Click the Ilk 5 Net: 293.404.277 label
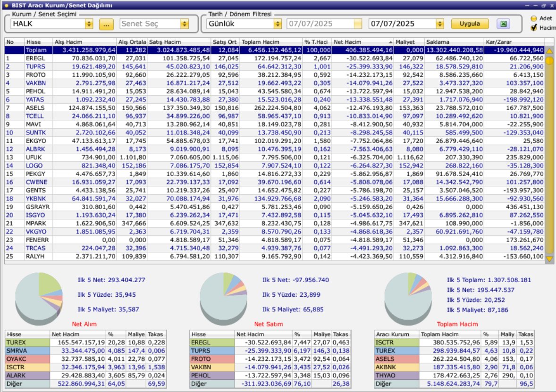The height and width of the screenshot is (392, 556). (x=111, y=280)
